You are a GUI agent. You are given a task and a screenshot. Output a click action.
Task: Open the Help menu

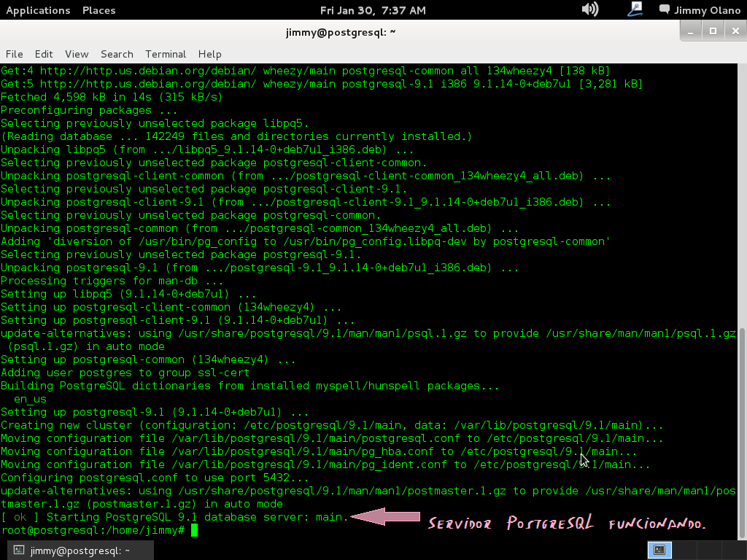209,54
